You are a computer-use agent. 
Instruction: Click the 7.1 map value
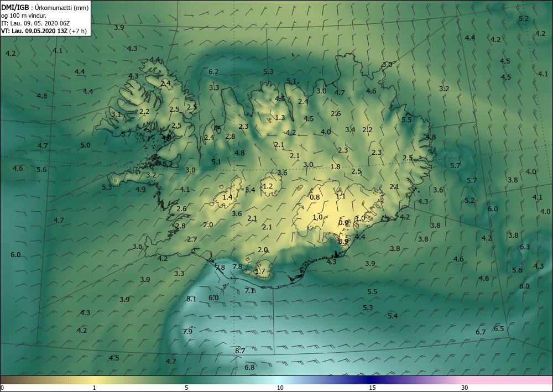(x=249, y=290)
